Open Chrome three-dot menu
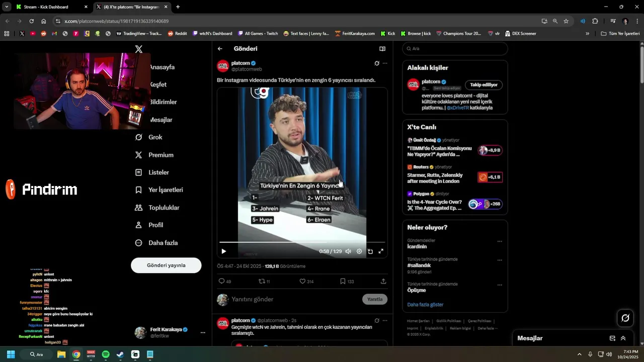644x362 pixels. [x=636, y=21]
